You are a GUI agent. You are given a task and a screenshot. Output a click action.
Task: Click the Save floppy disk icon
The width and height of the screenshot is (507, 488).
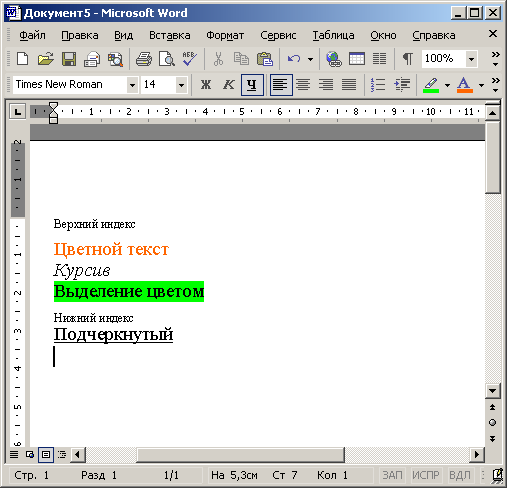69,59
